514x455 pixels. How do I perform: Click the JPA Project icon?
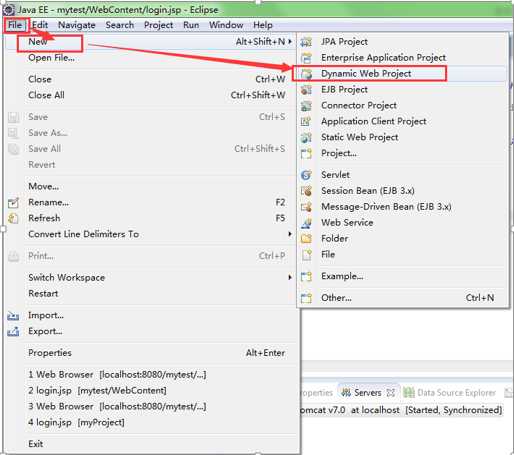pyautogui.click(x=306, y=42)
